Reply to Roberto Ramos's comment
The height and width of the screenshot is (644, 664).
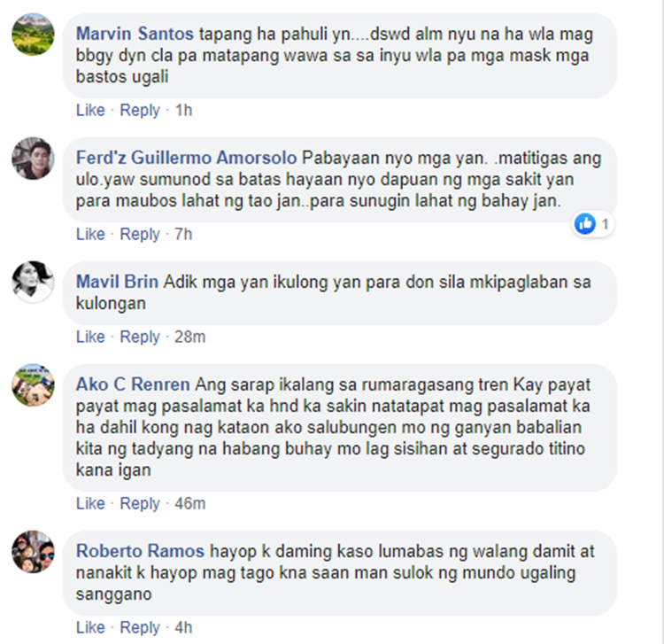click(x=140, y=627)
